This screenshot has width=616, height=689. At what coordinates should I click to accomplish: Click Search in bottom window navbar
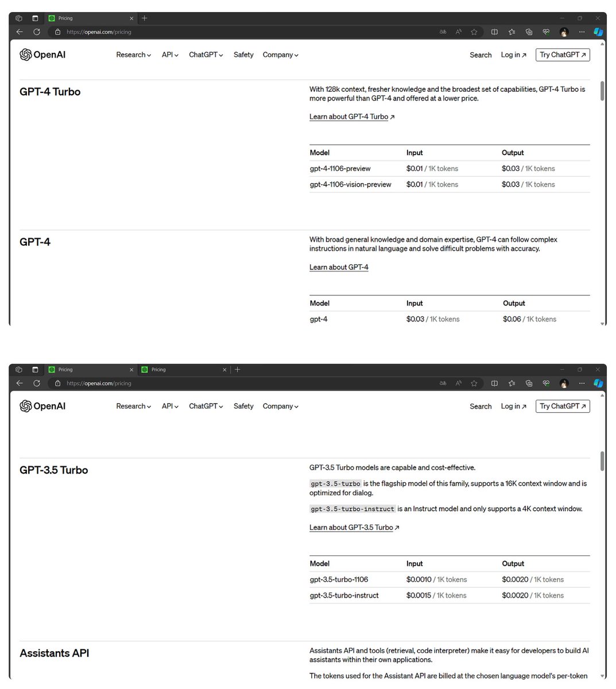(481, 407)
